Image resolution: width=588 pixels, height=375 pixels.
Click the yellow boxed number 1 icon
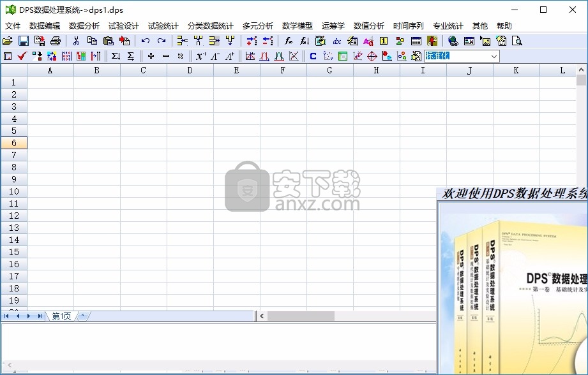click(384, 41)
